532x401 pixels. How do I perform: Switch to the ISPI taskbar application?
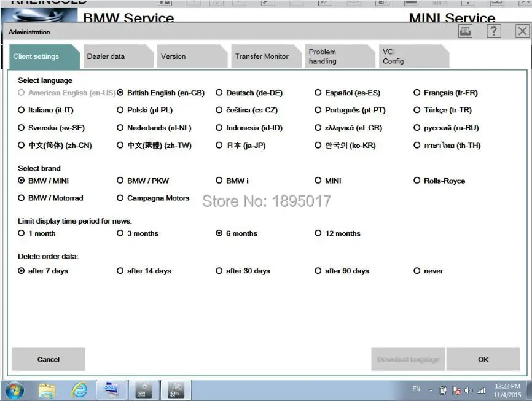[x=144, y=390]
